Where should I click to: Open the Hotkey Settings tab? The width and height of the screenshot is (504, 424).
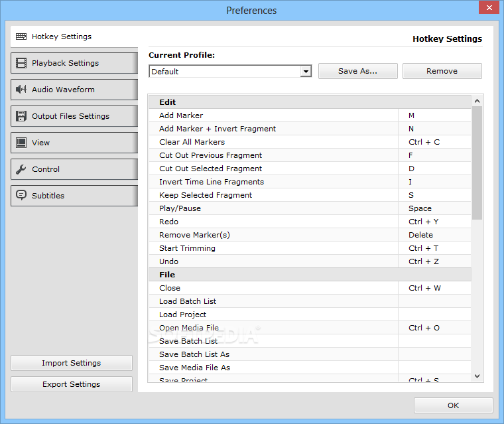point(74,36)
